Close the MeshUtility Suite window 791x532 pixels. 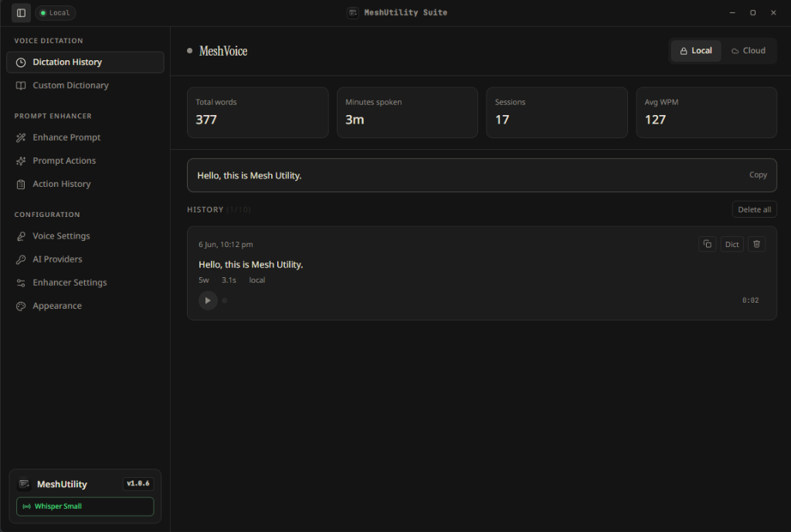tap(773, 12)
